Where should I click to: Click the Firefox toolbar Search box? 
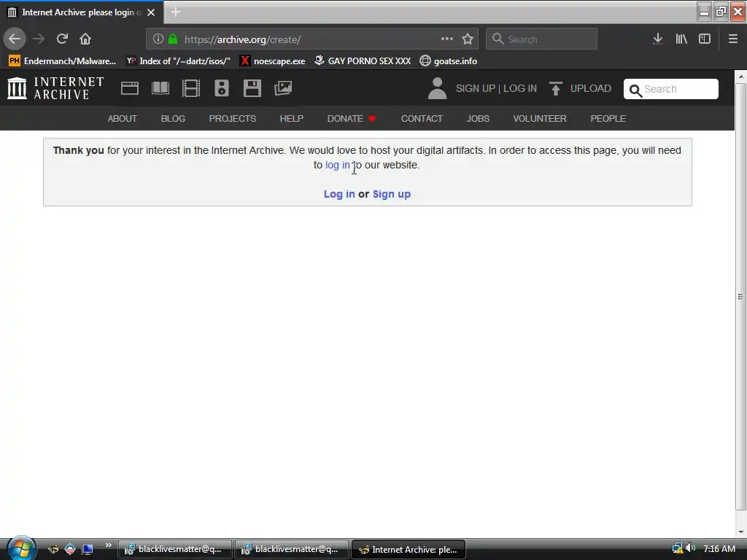pyautogui.click(x=542, y=39)
